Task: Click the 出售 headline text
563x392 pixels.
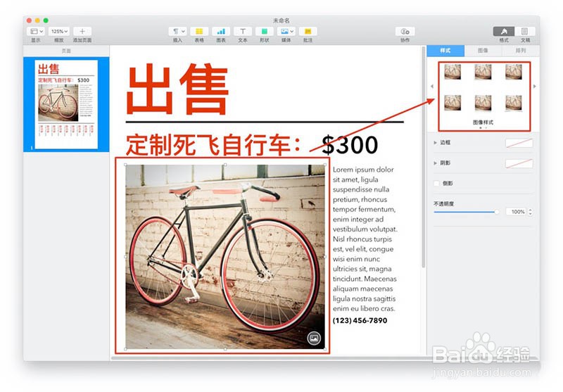Action: tap(178, 89)
